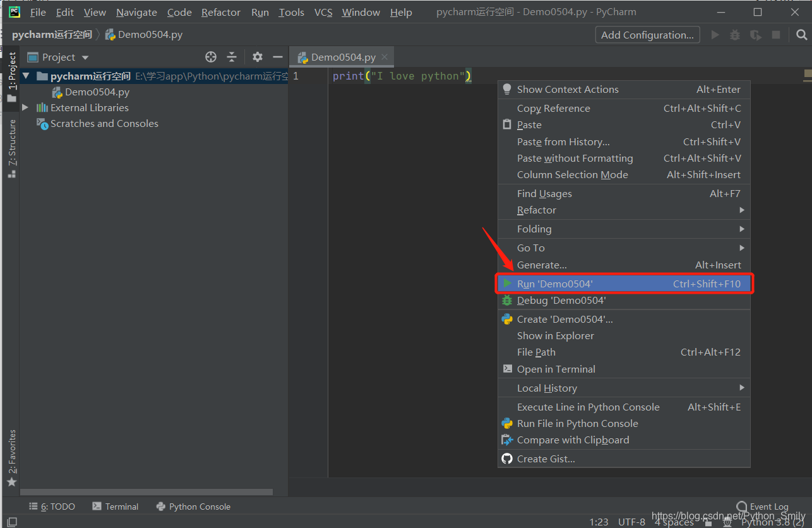Open the Help menu
812x528 pixels.
pyautogui.click(x=401, y=12)
